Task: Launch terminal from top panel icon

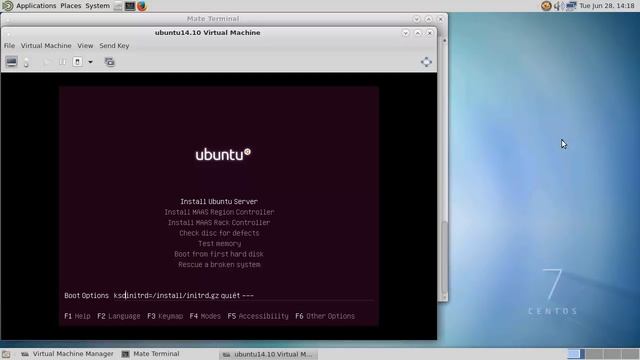Action: (x=130, y=6)
